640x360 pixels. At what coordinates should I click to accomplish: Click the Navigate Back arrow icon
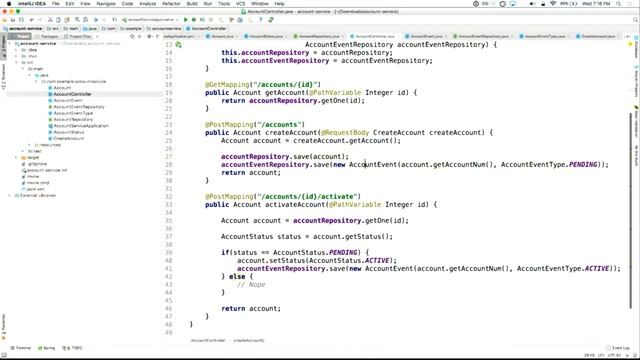96,20
